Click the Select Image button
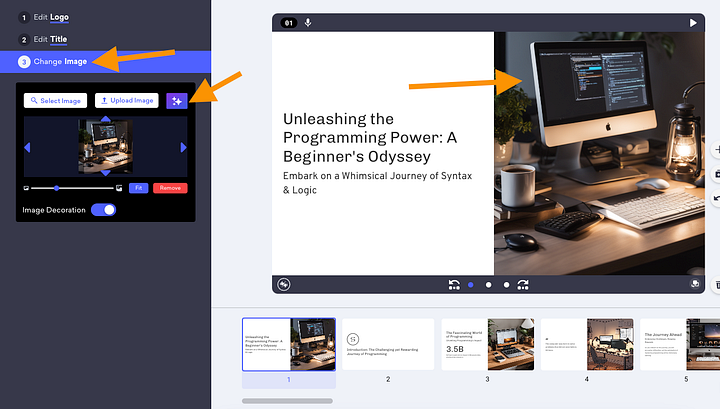Image resolution: width=720 pixels, height=409 pixels. [x=56, y=101]
